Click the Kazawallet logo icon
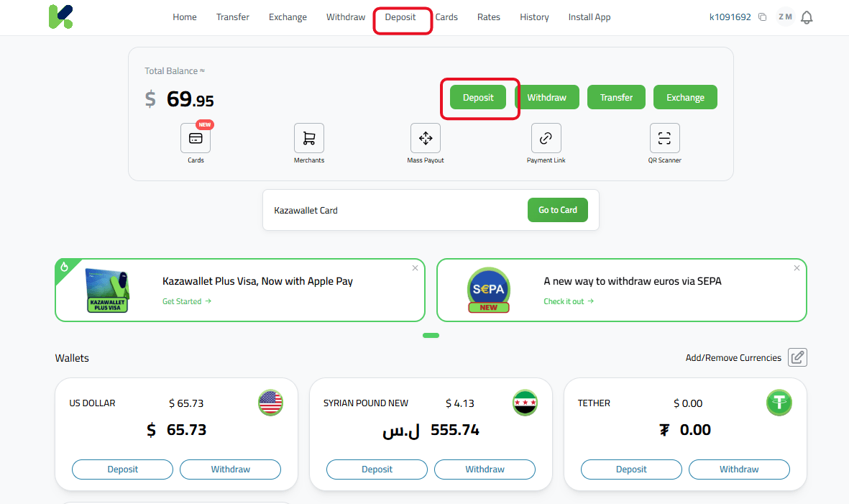Screen dimensions: 849x504 point(60,17)
